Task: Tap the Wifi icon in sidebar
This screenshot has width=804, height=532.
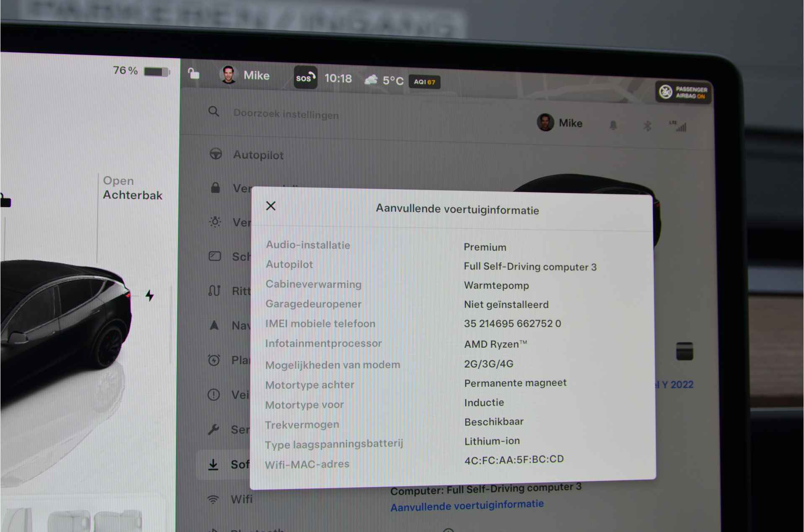Action: click(x=213, y=499)
